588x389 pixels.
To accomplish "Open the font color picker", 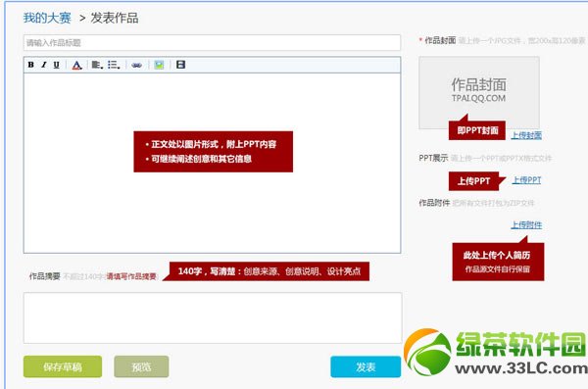I will [76, 65].
